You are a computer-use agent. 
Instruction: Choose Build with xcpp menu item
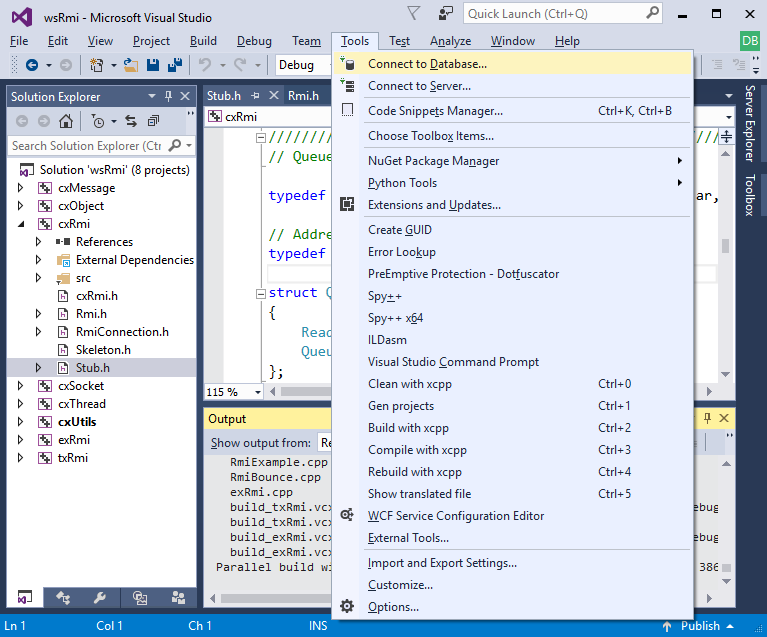(513, 428)
